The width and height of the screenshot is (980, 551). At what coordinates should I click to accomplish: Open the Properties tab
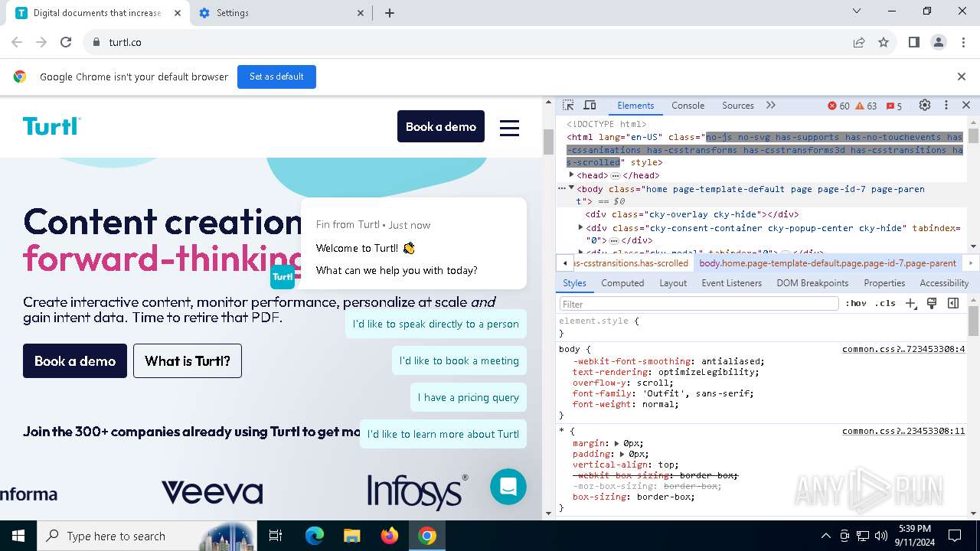click(x=884, y=283)
